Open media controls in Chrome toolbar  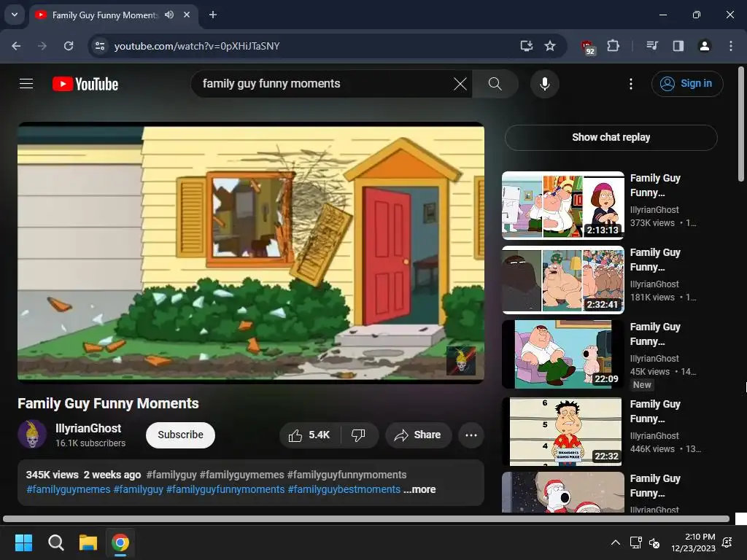651,46
